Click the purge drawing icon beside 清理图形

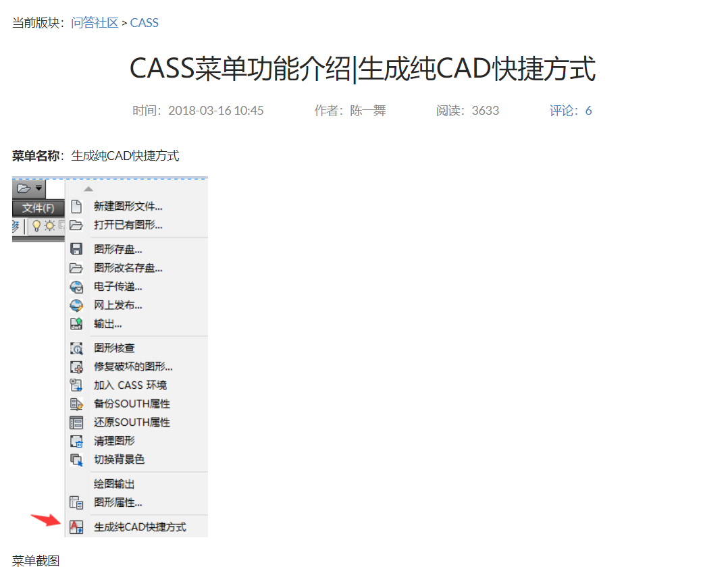(76, 441)
